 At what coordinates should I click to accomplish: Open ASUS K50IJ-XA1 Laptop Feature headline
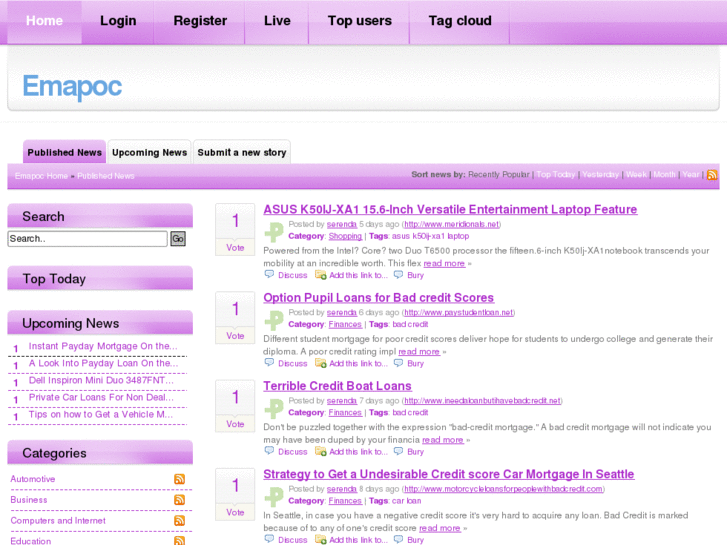pos(450,210)
